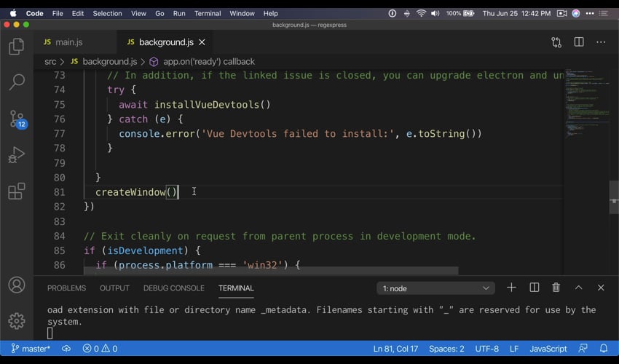This screenshot has width=619, height=364.
Task: Click the 1Password icon in menu bar
Action: (x=392, y=13)
